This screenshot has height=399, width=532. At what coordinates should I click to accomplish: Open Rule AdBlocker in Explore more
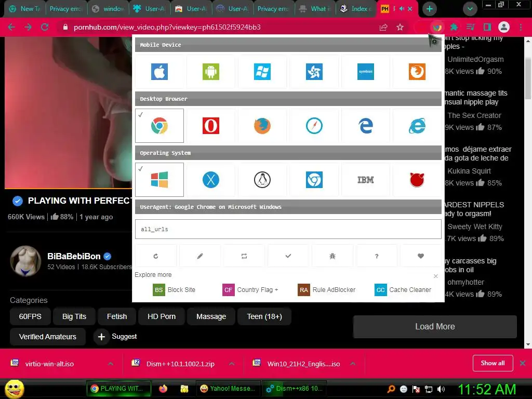(327, 290)
